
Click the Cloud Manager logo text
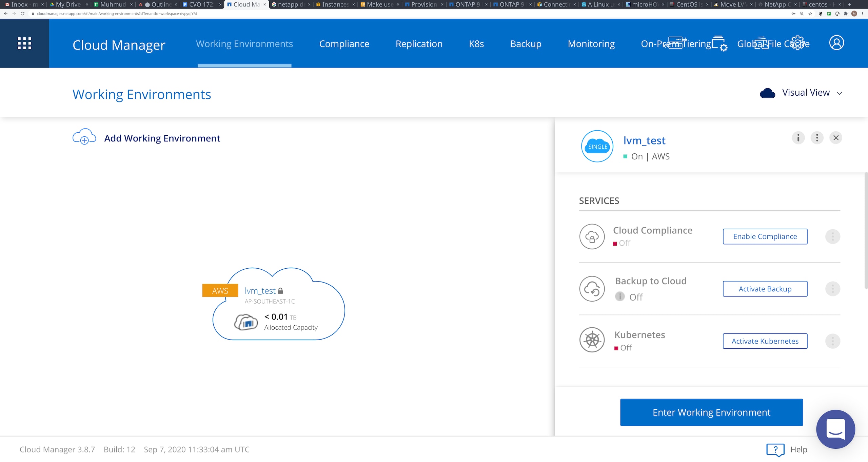coord(119,45)
